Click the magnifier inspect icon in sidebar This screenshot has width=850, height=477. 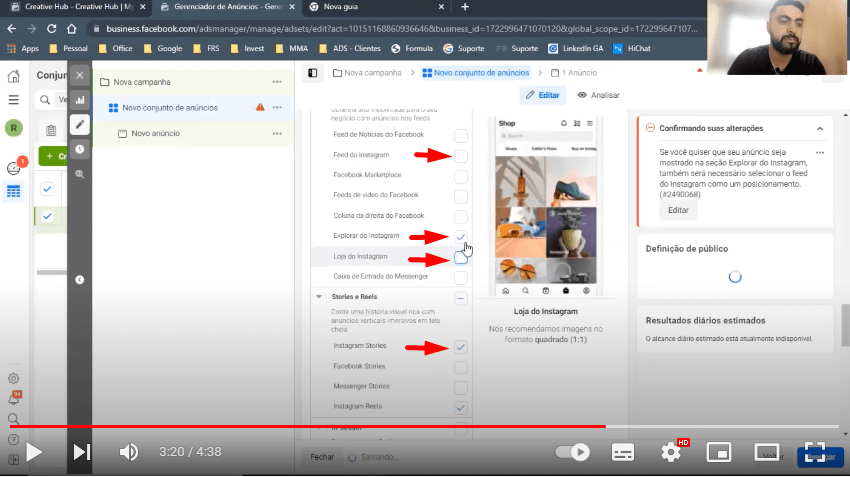[x=80, y=174]
